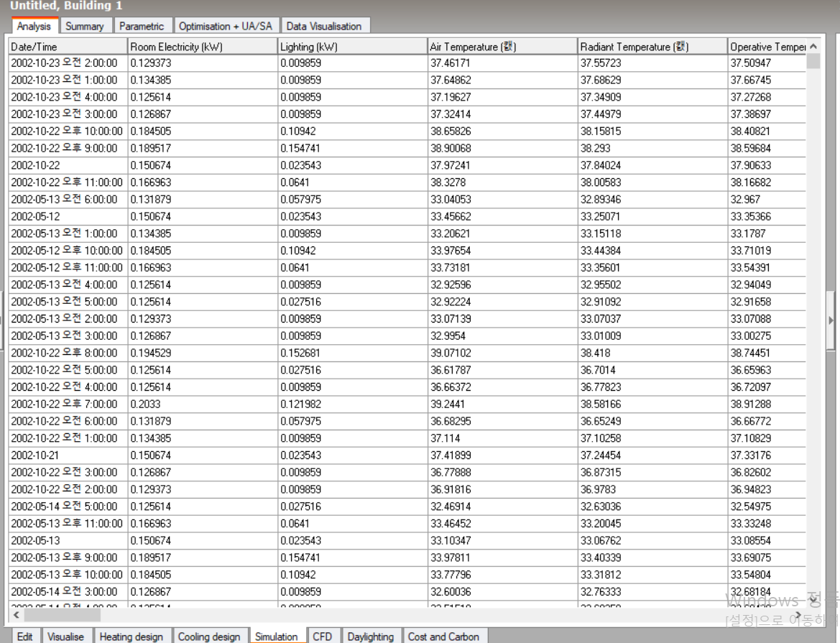Click the vertical scrollbar up arrow
Image resolution: width=840 pixels, height=643 pixels.
pyautogui.click(x=813, y=47)
